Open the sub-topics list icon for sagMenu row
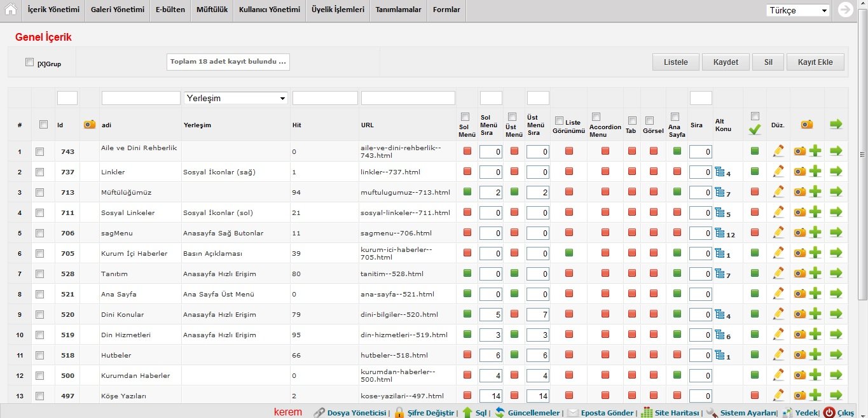Image resolution: width=868 pixels, height=418 pixels. (x=719, y=233)
